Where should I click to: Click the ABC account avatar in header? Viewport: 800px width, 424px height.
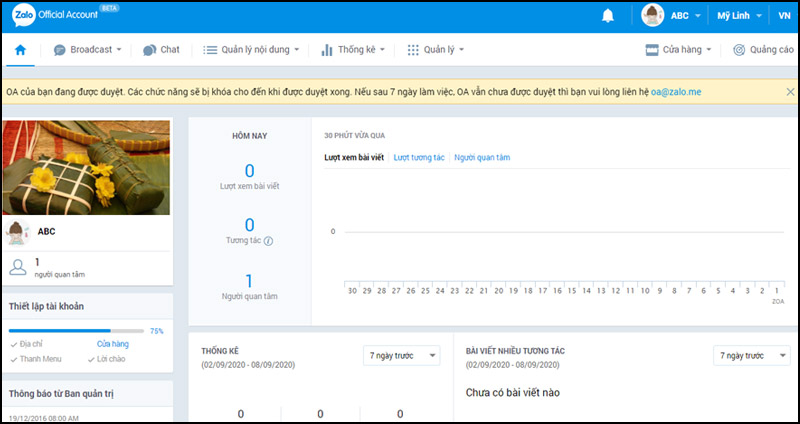pyautogui.click(x=654, y=16)
